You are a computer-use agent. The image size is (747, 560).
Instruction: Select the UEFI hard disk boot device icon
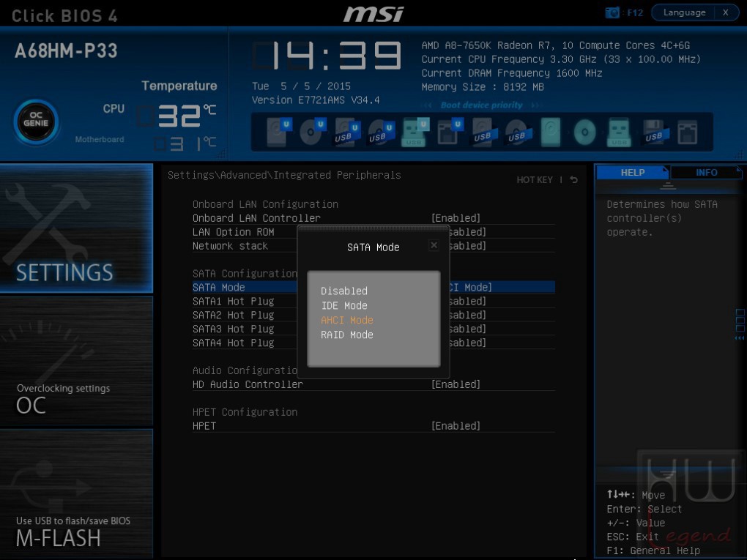pos(279,132)
